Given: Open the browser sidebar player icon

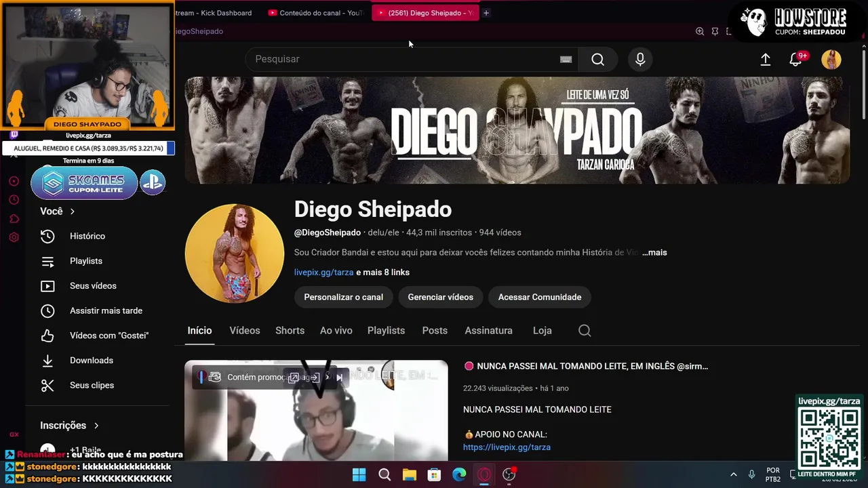Looking at the screenshot, I should coord(14,181).
